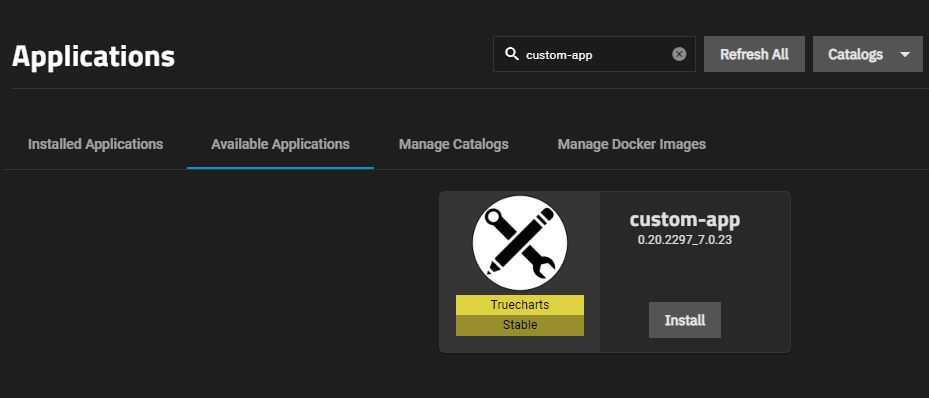Click the search magnifier icon
The width and height of the screenshot is (929, 398).
coord(511,54)
